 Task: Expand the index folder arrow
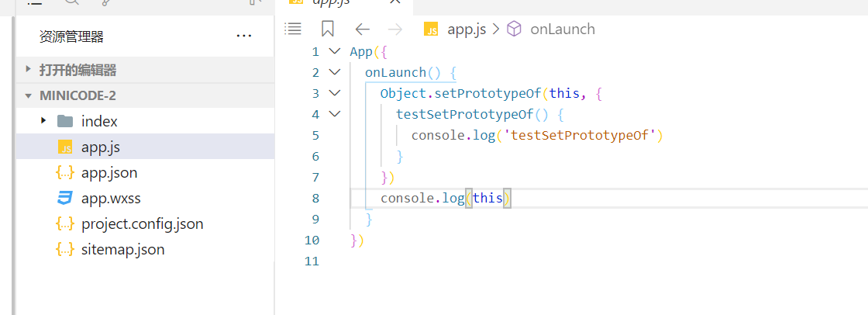[x=43, y=120]
